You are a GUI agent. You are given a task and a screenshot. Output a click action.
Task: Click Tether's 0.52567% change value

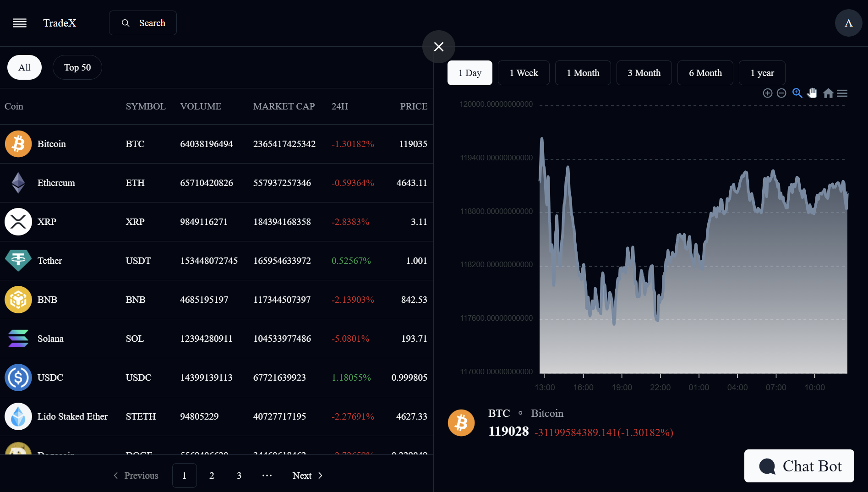point(351,261)
